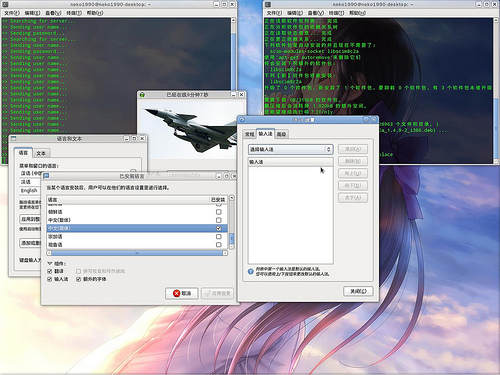Image resolution: width=500 pixels, height=375 pixels.
Task: Click the installed-languages vertical scrollbar thumb
Action: pos(232,238)
